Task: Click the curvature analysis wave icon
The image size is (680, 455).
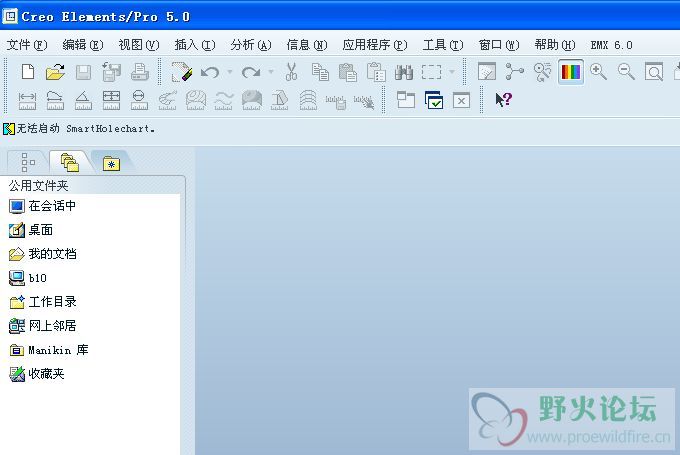Action: 223,101
